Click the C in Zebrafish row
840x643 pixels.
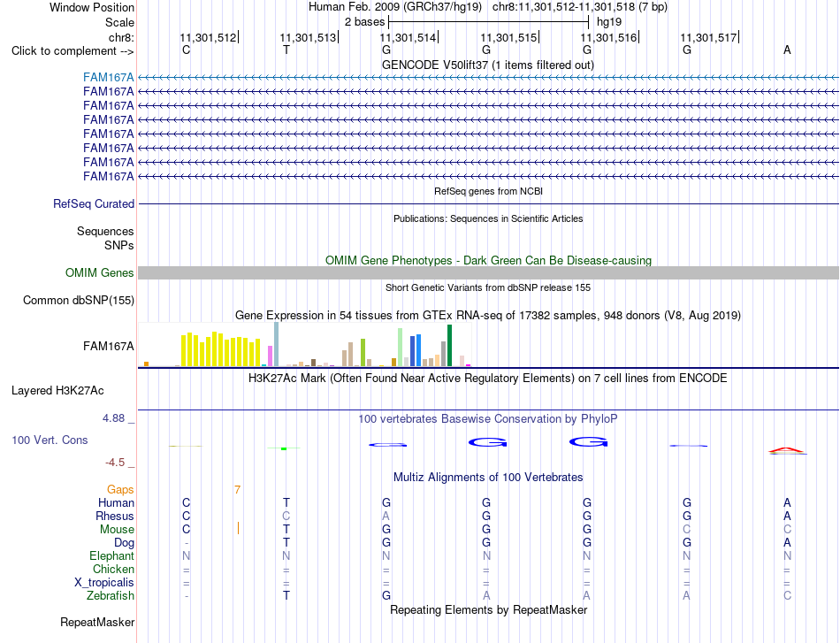[x=787, y=596]
